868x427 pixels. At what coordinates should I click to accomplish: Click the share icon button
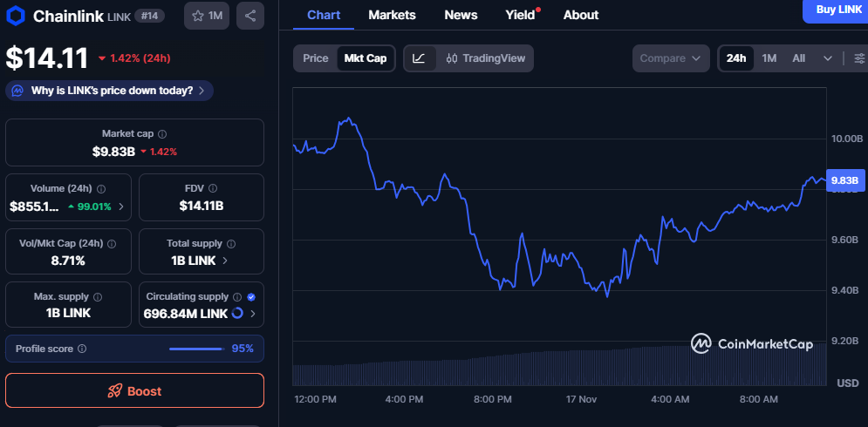[250, 16]
